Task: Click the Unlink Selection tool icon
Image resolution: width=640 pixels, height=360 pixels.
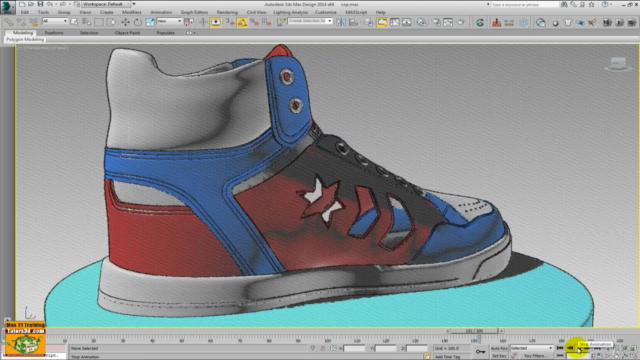Action: click(x=21, y=22)
